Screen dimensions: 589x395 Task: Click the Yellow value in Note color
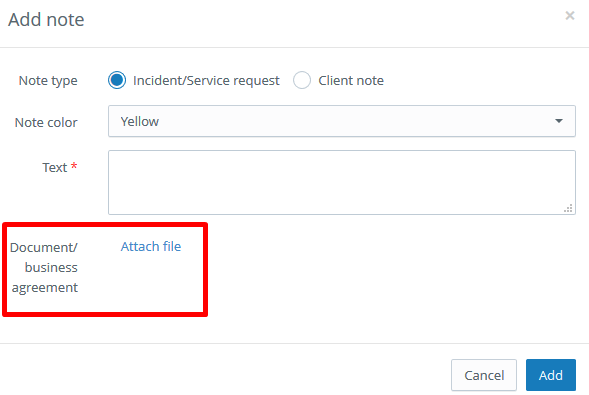pyautogui.click(x=140, y=122)
